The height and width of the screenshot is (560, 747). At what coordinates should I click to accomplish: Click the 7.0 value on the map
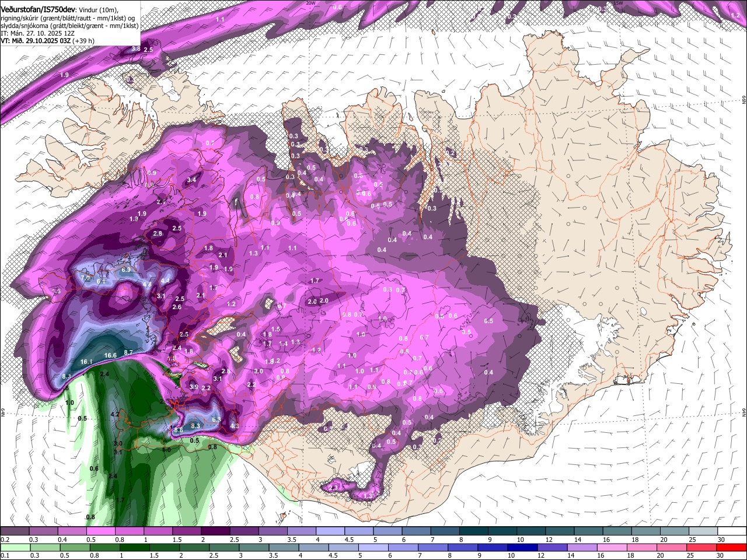pyautogui.click(x=85, y=278)
